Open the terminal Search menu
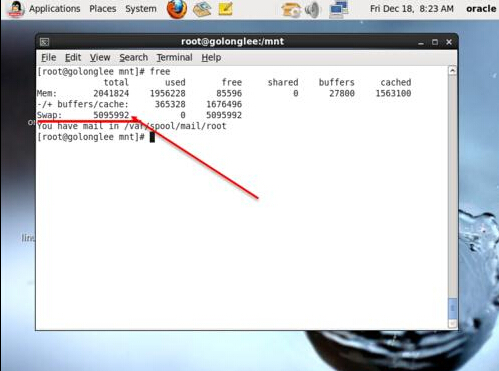The height and width of the screenshot is (371, 499). click(133, 58)
